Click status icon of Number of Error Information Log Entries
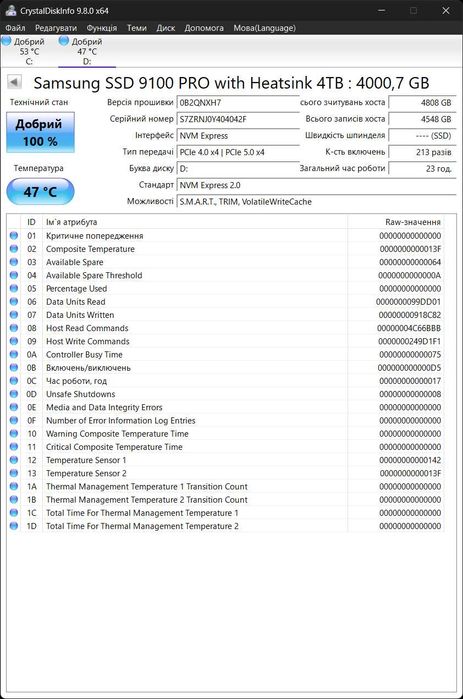The height and width of the screenshot is (699, 463). [14, 420]
